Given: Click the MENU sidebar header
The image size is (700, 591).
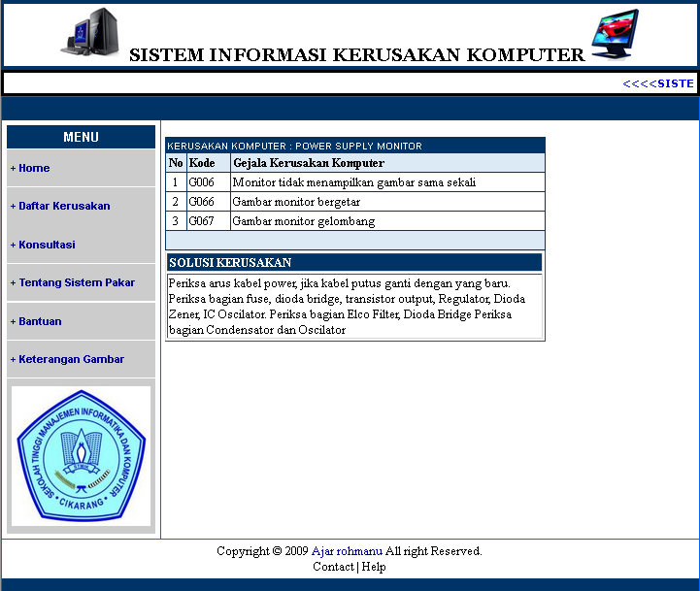Looking at the screenshot, I should (81, 137).
